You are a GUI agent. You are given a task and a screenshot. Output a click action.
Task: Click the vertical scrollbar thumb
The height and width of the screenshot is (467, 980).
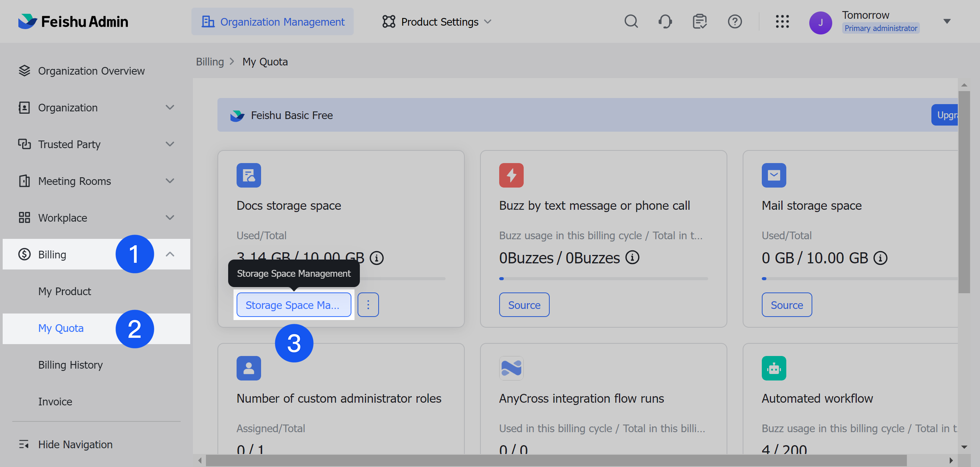pos(964,191)
